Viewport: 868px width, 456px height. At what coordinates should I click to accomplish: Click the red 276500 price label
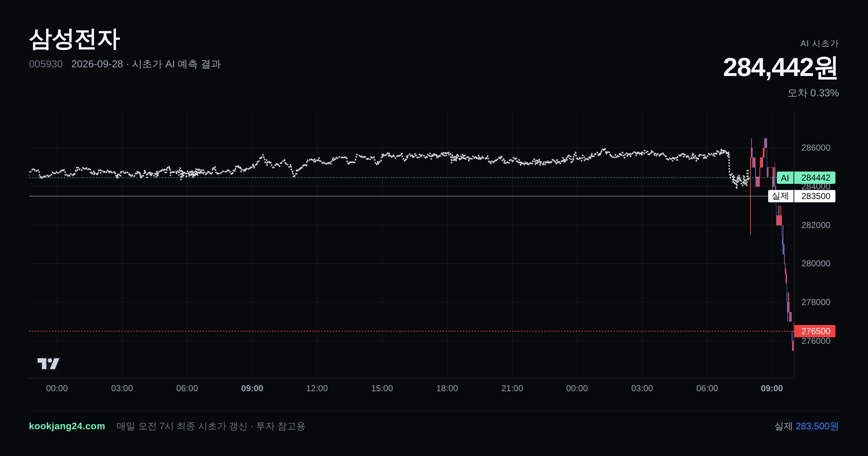(x=814, y=331)
